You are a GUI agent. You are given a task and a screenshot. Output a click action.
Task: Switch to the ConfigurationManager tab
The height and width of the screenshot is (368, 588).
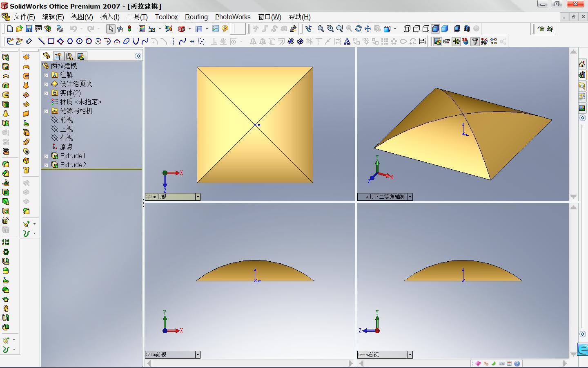69,56
